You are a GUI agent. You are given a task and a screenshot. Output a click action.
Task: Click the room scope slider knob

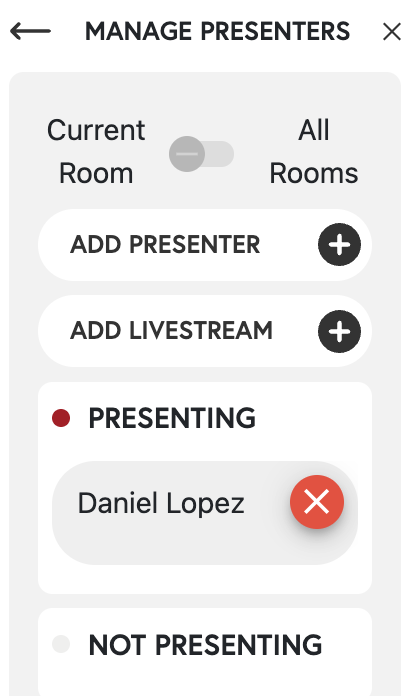[x=187, y=154]
